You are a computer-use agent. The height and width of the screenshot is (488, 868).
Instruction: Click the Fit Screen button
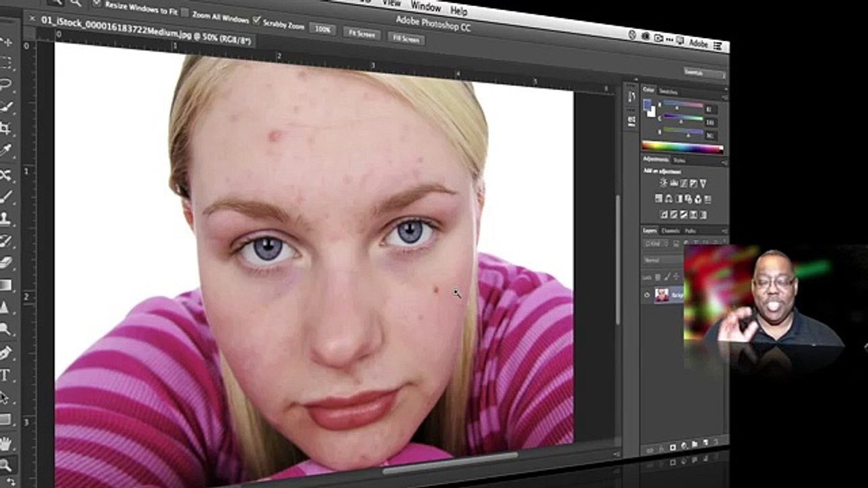pyautogui.click(x=361, y=33)
